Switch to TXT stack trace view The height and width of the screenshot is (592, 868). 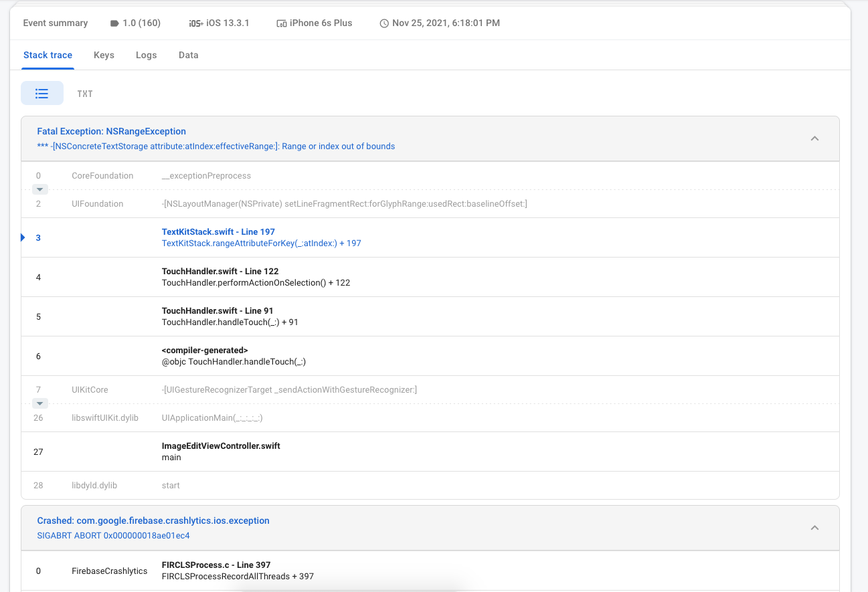[85, 94]
